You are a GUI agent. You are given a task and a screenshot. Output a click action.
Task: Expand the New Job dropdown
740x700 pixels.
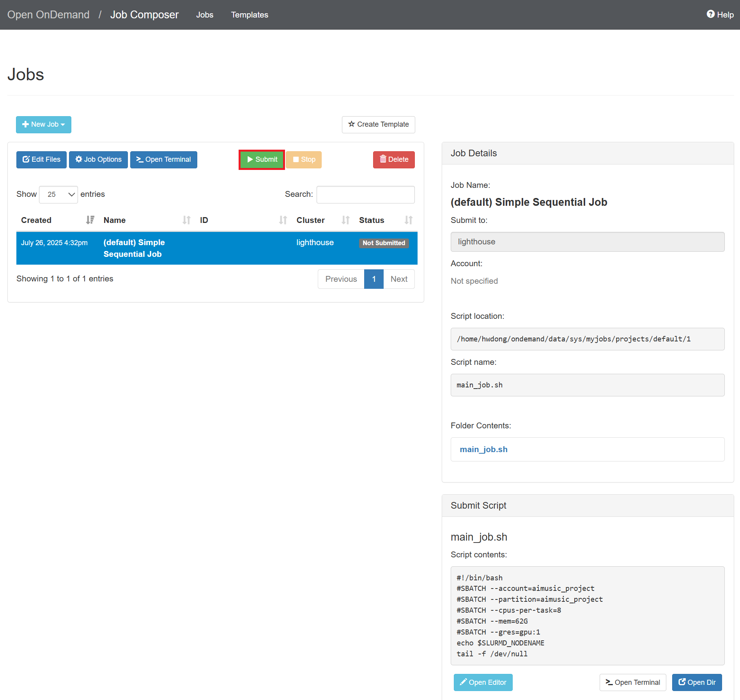coord(43,124)
